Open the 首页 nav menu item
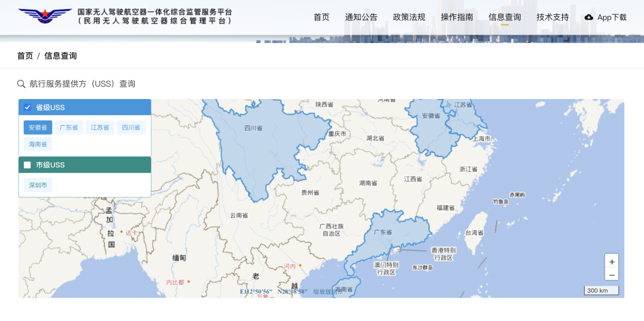The width and height of the screenshot is (644, 321). pyautogui.click(x=321, y=17)
